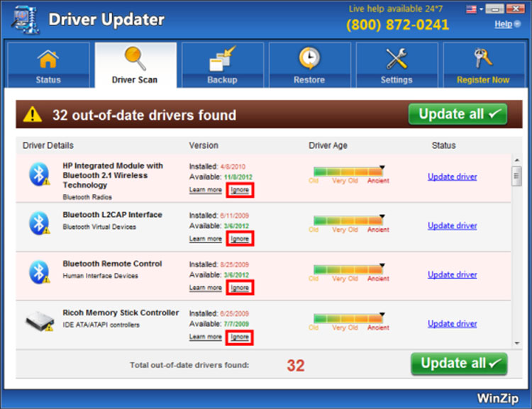Switch to the Driver Scan tab
The width and height of the screenshot is (532, 409).
(135, 65)
